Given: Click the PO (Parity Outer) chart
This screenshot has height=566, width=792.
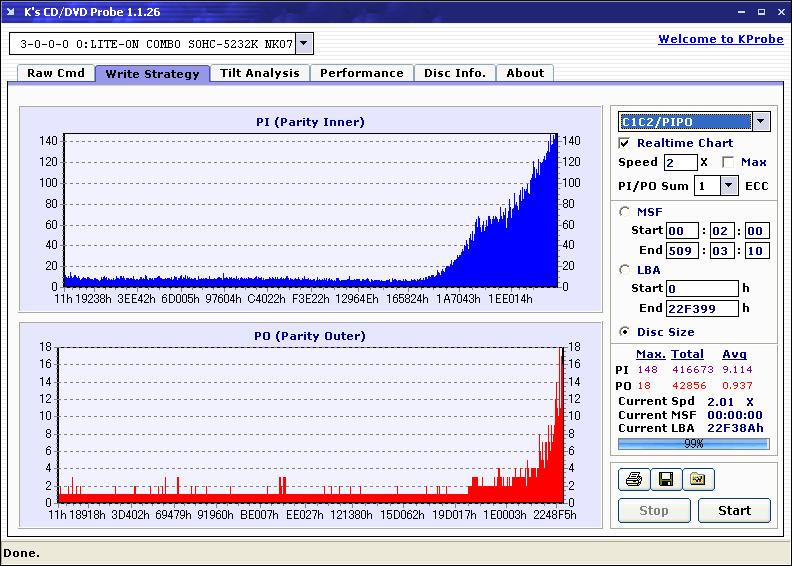Looking at the screenshot, I should 311,425.
